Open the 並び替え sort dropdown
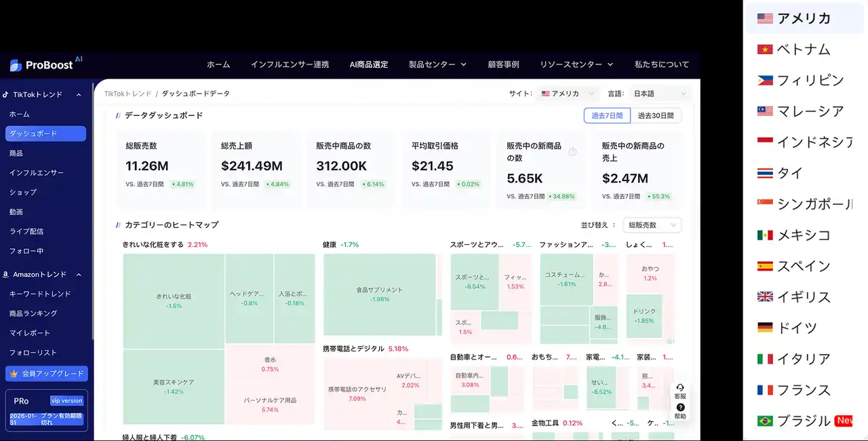 coord(652,225)
